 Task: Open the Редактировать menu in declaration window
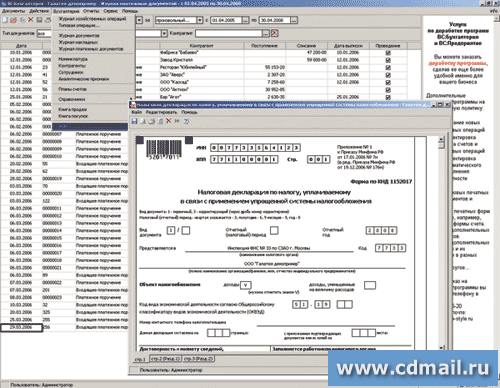tap(161, 112)
